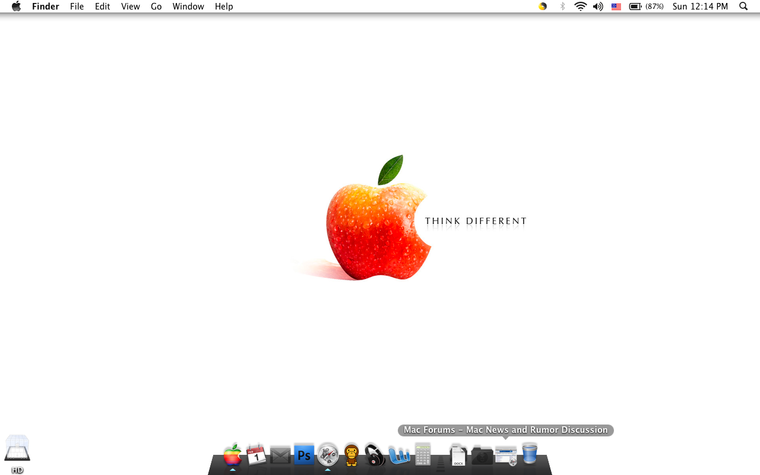Image resolution: width=760 pixels, height=475 pixels.
Task: Click the volume speaker icon
Action: tap(598, 6)
